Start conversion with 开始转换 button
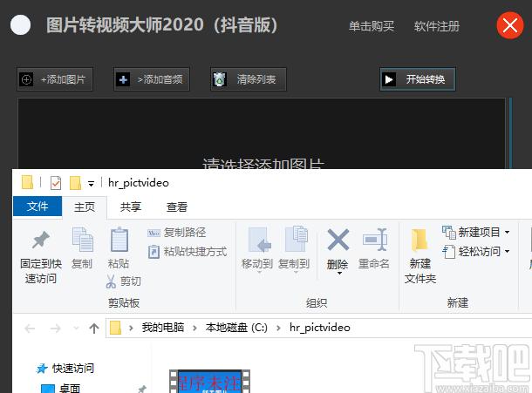 [418, 79]
